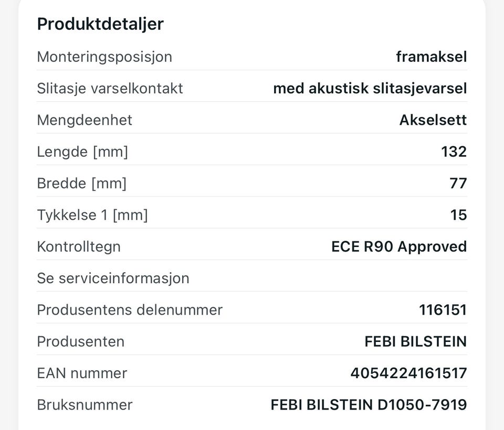Click the thickness value 15

tap(459, 215)
